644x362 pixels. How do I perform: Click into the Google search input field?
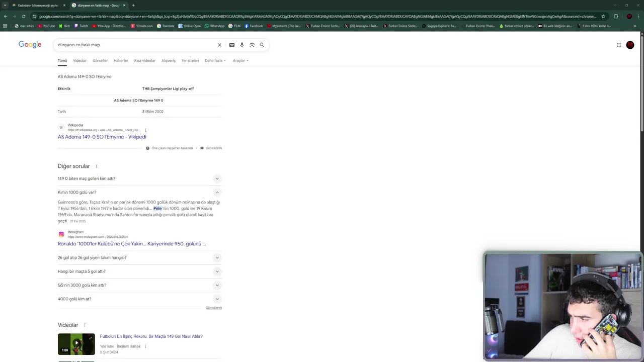coord(136,45)
